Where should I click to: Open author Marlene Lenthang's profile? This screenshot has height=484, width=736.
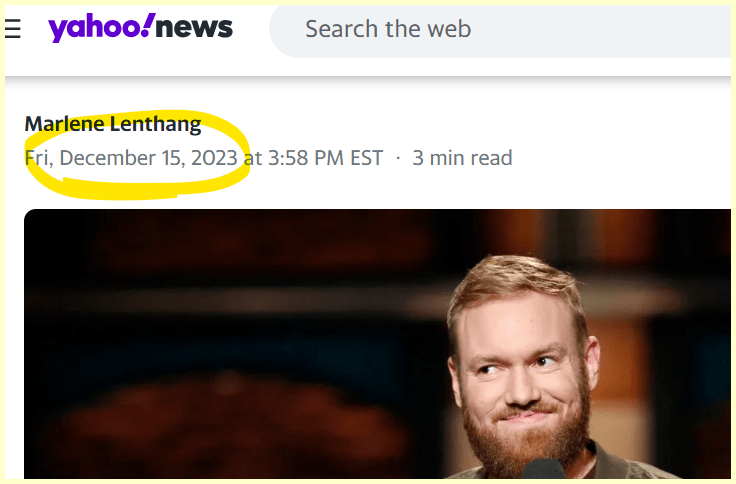(113, 124)
